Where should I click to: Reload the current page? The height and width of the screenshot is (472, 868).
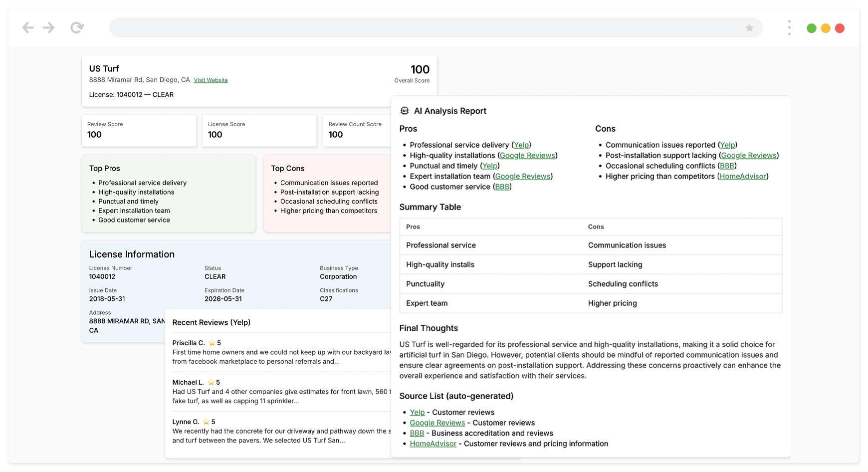coord(77,27)
